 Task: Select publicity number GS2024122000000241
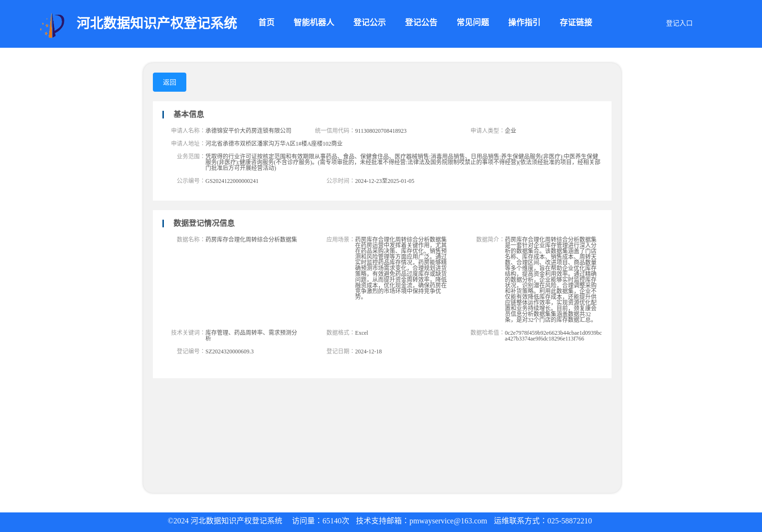pyautogui.click(x=232, y=181)
